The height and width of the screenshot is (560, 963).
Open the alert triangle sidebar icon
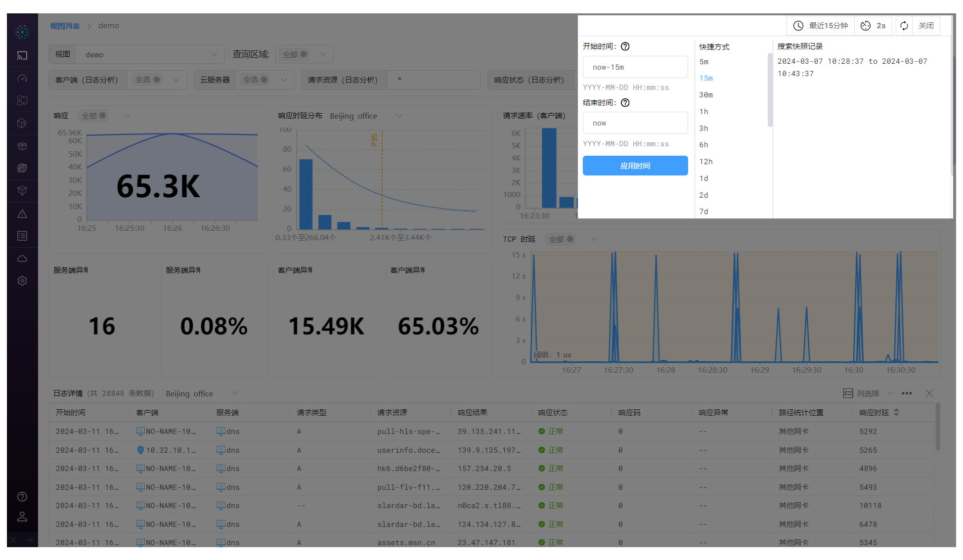(x=22, y=214)
